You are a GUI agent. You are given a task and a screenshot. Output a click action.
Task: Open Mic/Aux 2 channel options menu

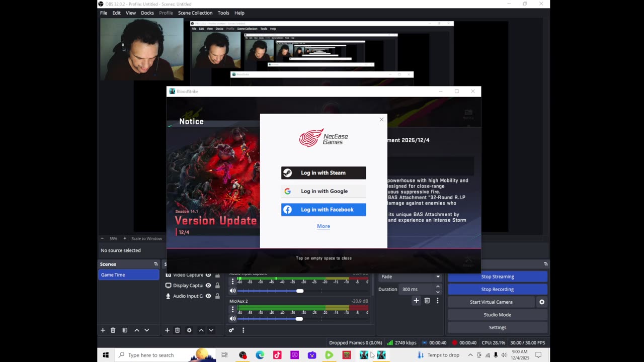point(232,309)
